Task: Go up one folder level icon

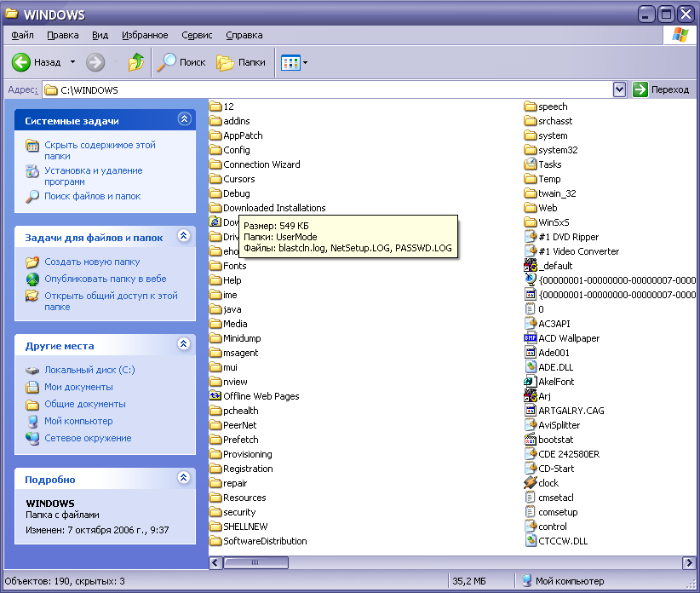Action: coord(135,62)
